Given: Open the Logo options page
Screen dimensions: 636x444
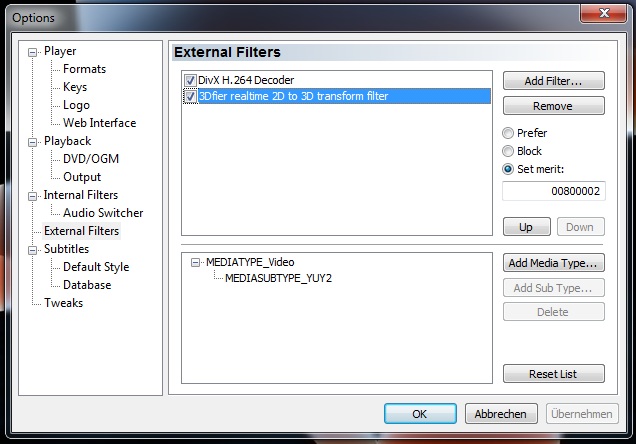Looking at the screenshot, I should pos(76,105).
